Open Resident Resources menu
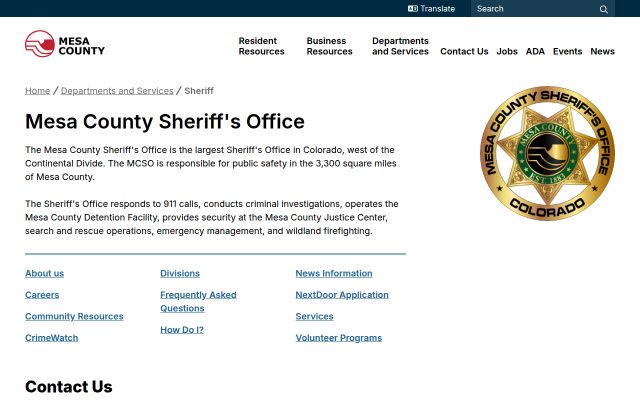This screenshot has width=640, height=400. click(x=262, y=46)
